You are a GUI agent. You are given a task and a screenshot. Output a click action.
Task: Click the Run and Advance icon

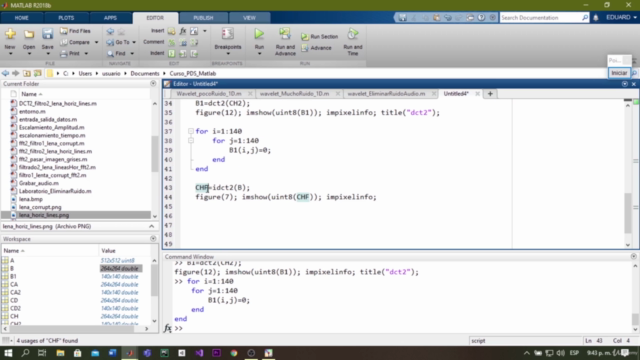click(x=285, y=34)
